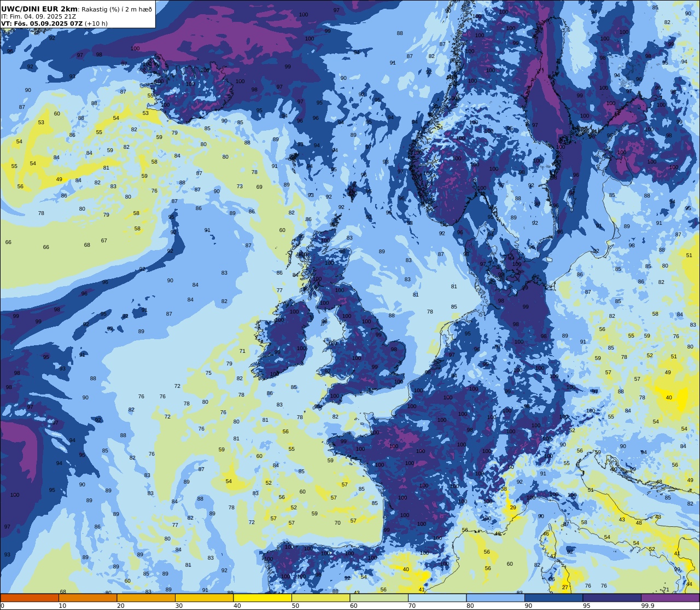Click the '70' legend tick label

coord(412,606)
